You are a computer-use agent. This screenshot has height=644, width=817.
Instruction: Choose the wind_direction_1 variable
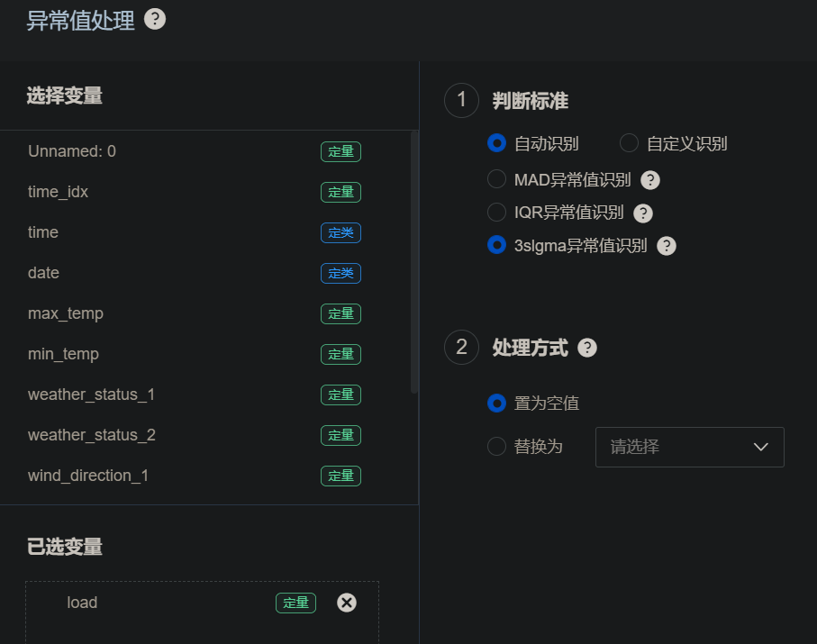(x=88, y=476)
